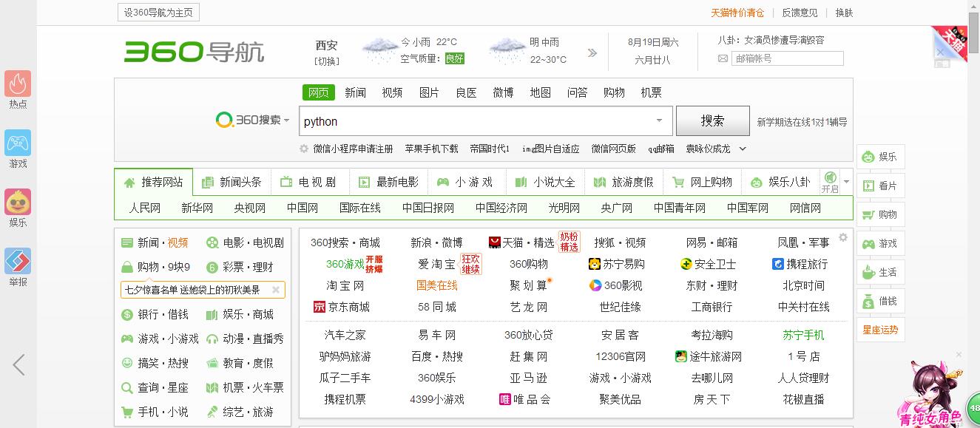Dismiss the 七夕惊喜名单 promo with its X
Viewport: 980px width, 428px height.
276,290
